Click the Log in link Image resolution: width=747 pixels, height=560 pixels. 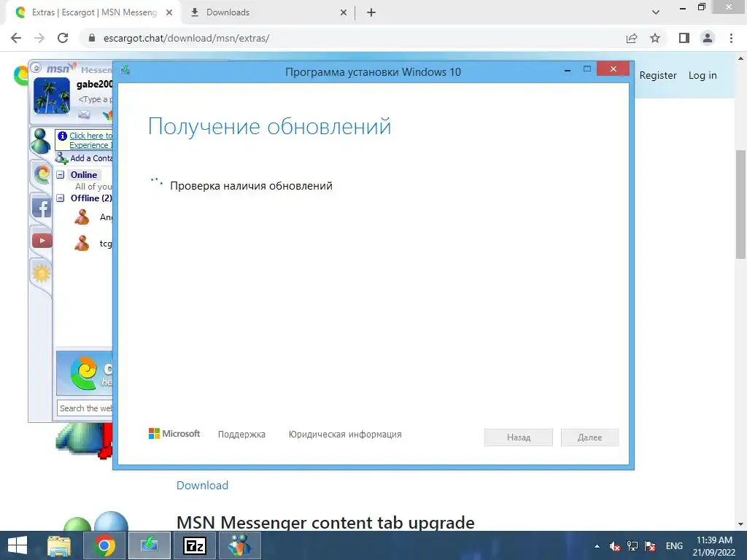(703, 75)
